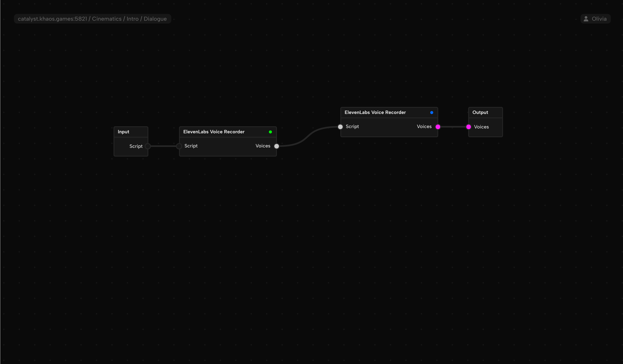Click Output node's magenta Voices input port
Image resolution: width=623 pixels, height=364 pixels.
coord(468,127)
